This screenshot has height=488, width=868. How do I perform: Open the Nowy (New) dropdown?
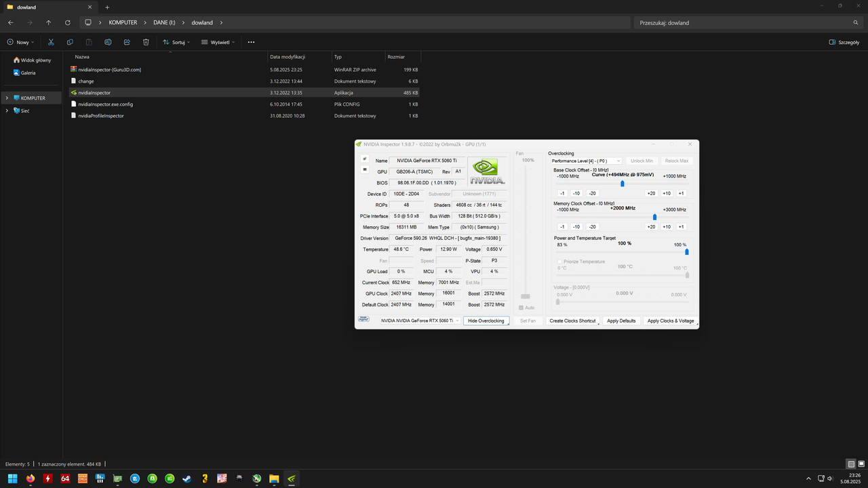[x=20, y=42]
